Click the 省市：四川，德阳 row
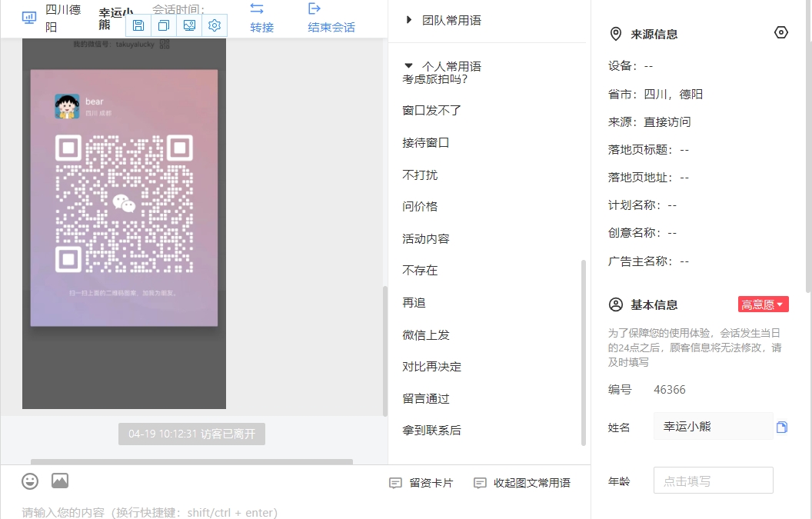The image size is (812, 519). coord(656,95)
